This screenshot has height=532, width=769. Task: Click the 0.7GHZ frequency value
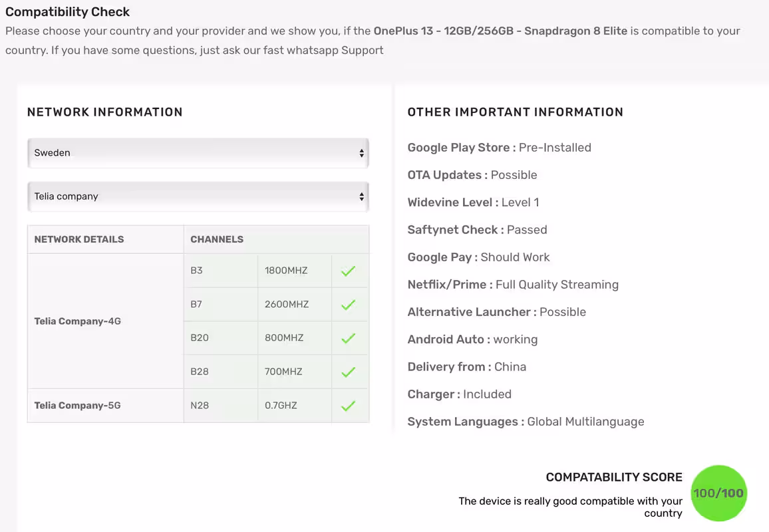click(281, 406)
